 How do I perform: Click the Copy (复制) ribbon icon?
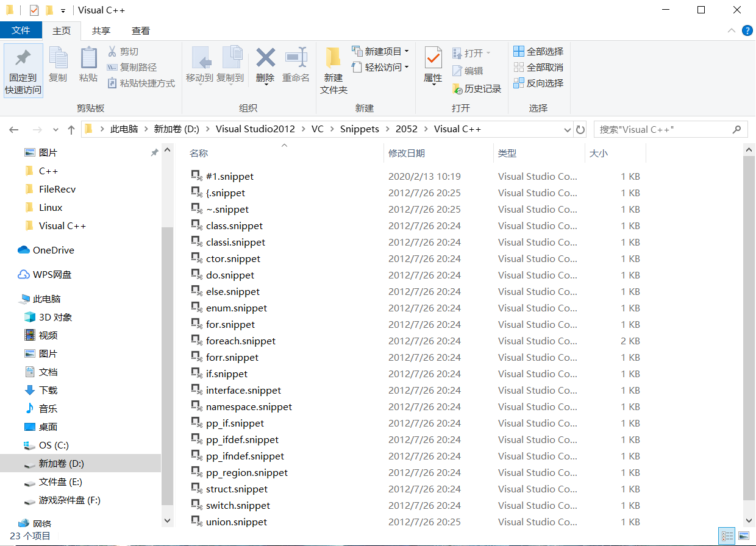pos(58,65)
